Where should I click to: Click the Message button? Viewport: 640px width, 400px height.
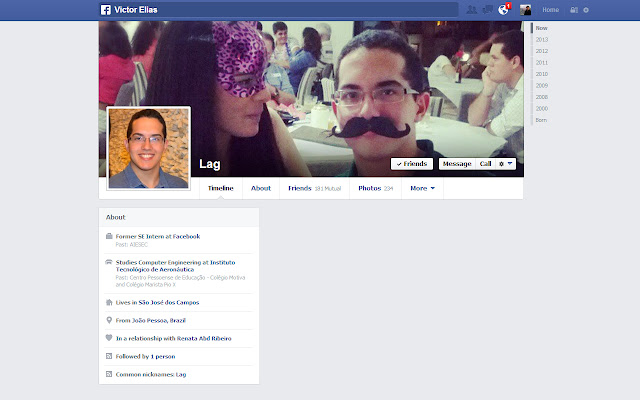457,164
